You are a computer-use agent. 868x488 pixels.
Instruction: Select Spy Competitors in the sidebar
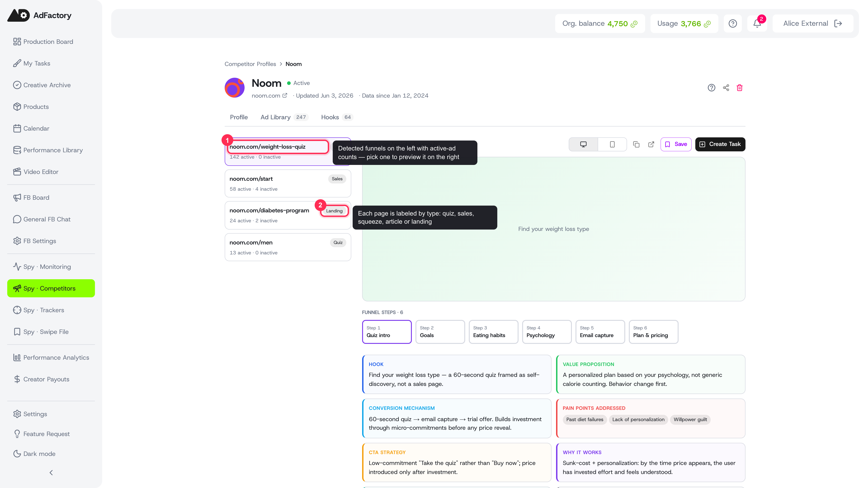pos(51,288)
